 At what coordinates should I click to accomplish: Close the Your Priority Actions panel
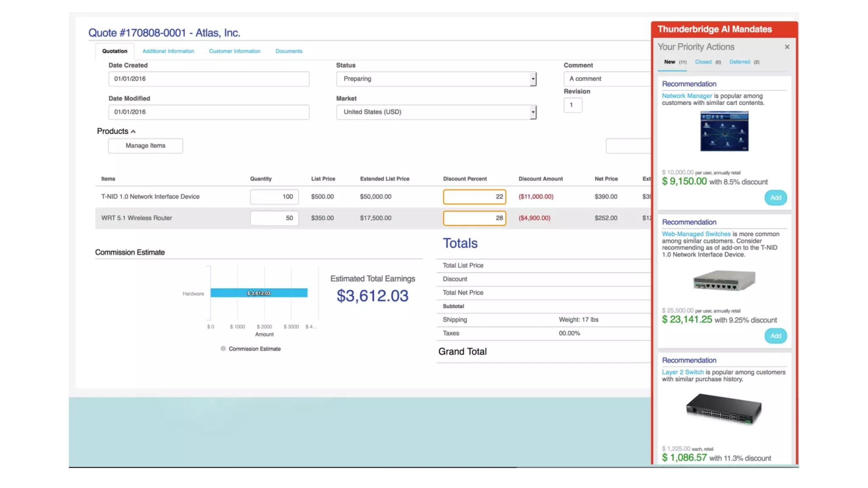tap(787, 47)
